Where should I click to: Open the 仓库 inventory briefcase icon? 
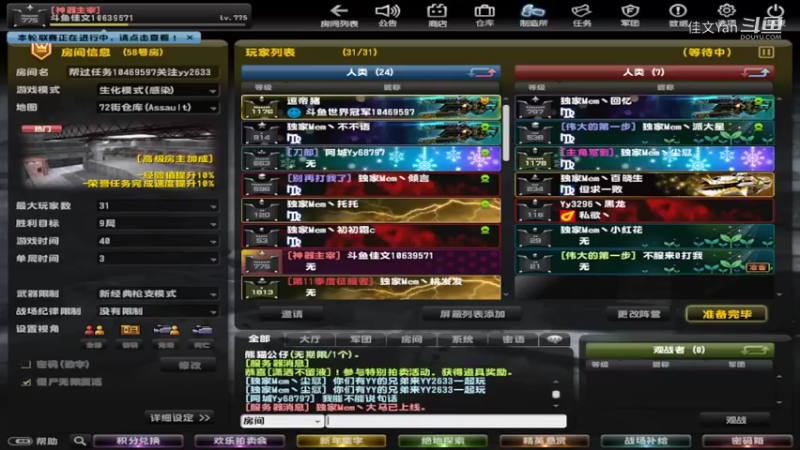(484, 15)
